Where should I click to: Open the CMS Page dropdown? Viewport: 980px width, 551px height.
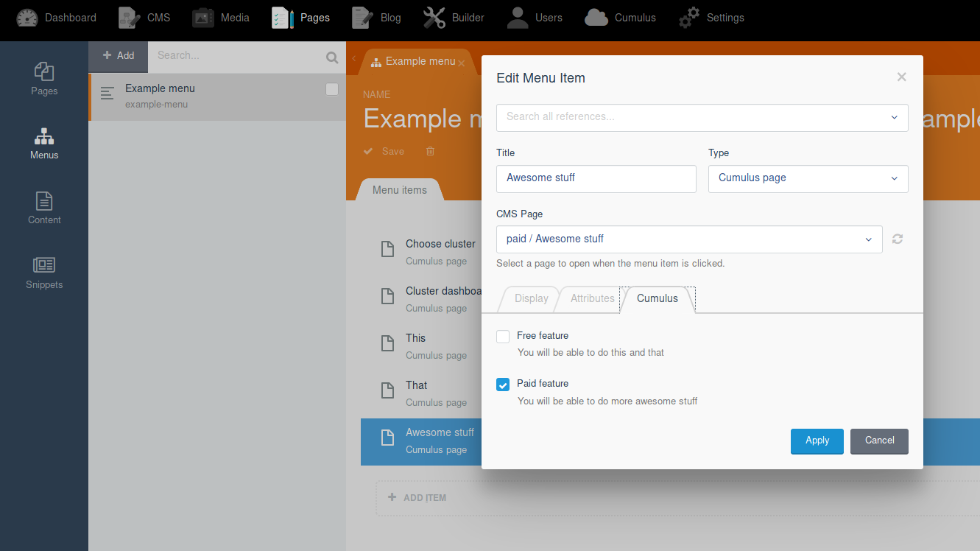pyautogui.click(x=689, y=239)
